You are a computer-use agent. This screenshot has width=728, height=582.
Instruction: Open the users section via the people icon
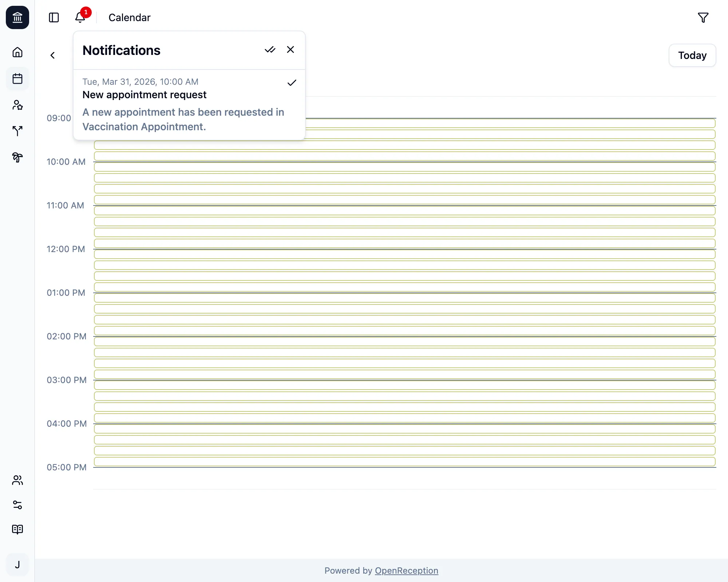(17, 481)
